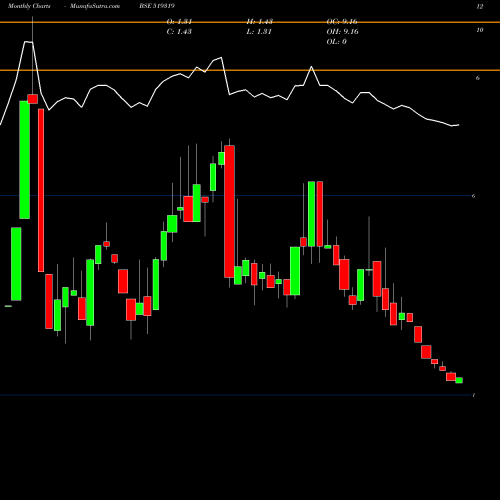Screen dimensions: 500x500
Task: Click the tall red candle at the chart's mid peak
Action: (x=229, y=211)
